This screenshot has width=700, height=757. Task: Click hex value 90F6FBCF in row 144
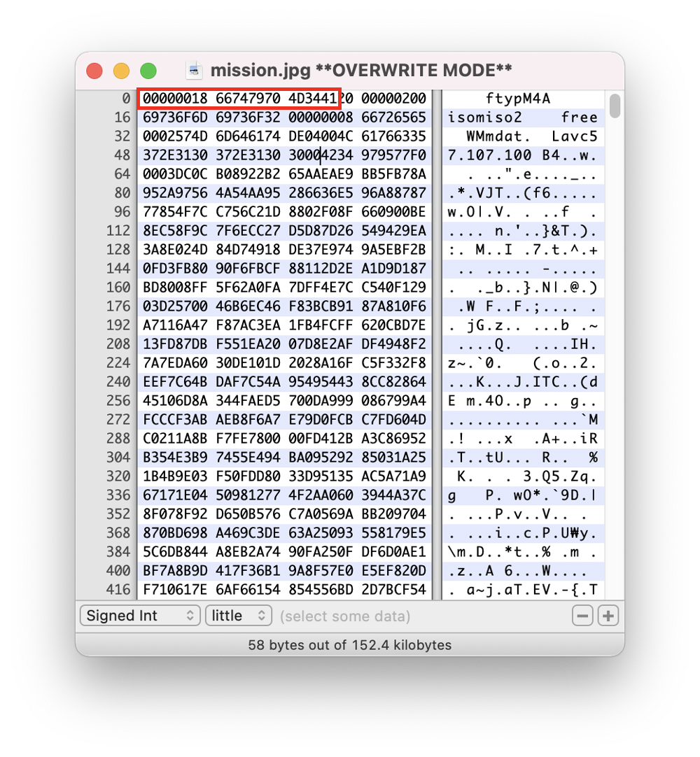coord(248,269)
